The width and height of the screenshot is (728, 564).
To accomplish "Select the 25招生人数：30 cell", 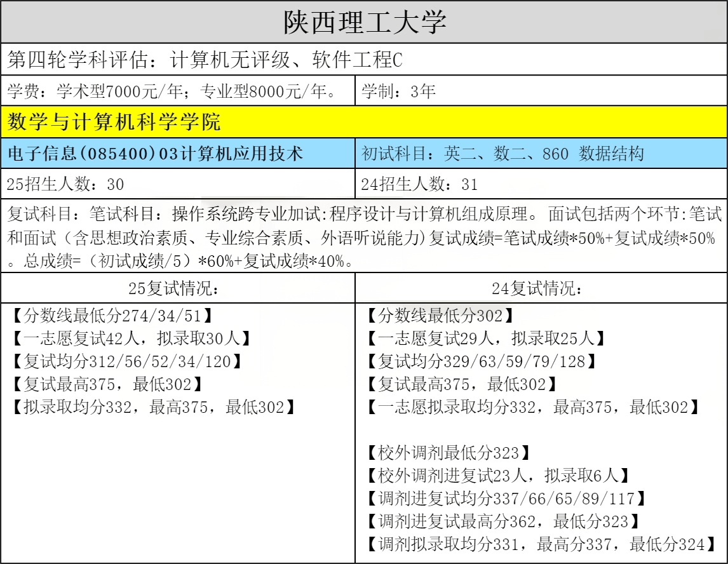I will pyautogui.click(x=65, y=184).
